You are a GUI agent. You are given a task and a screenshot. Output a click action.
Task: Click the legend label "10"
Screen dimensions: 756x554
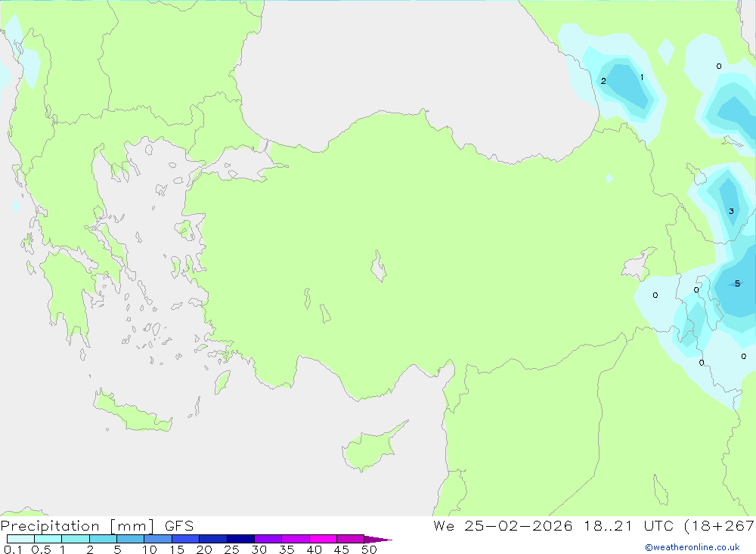pyautogui.click(x=150, y=549)
